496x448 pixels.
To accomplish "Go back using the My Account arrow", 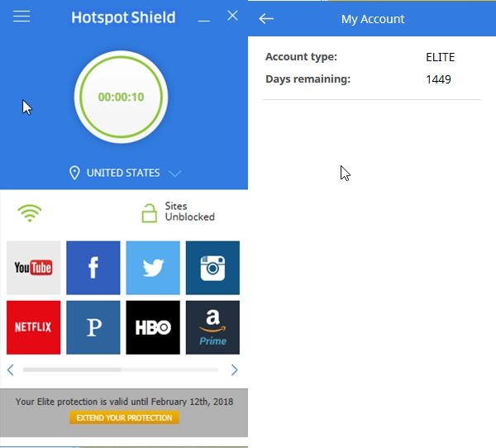I will [266, 19].
